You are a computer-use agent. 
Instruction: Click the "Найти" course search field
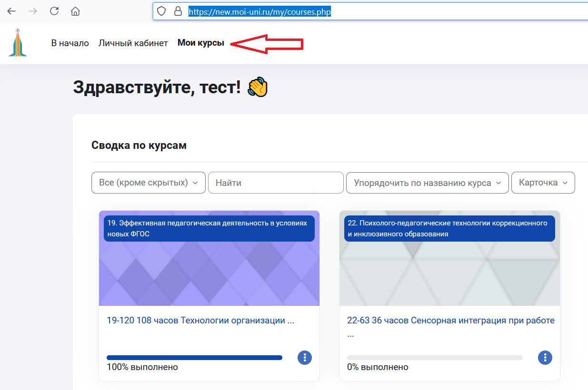click(x=276, y=183)
